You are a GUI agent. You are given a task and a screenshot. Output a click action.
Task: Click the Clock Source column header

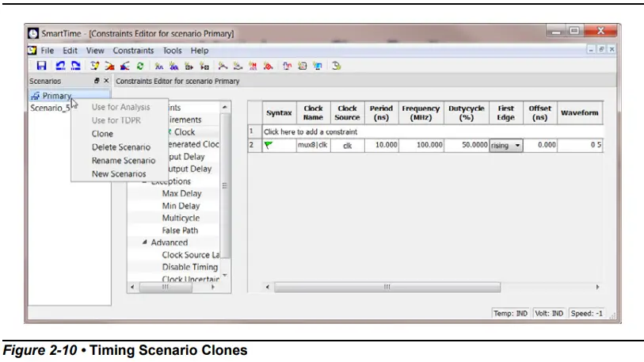[x=347, y=112]
